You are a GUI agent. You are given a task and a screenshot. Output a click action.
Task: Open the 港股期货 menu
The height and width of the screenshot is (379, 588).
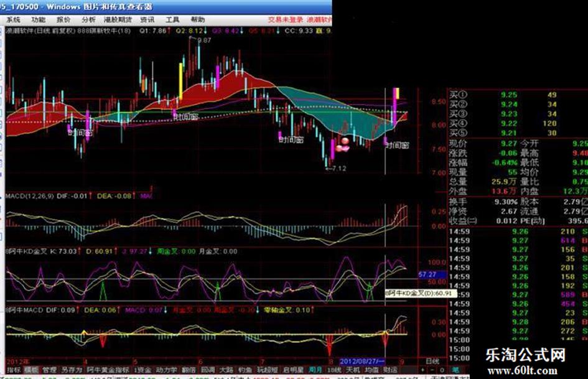point(118,20)
